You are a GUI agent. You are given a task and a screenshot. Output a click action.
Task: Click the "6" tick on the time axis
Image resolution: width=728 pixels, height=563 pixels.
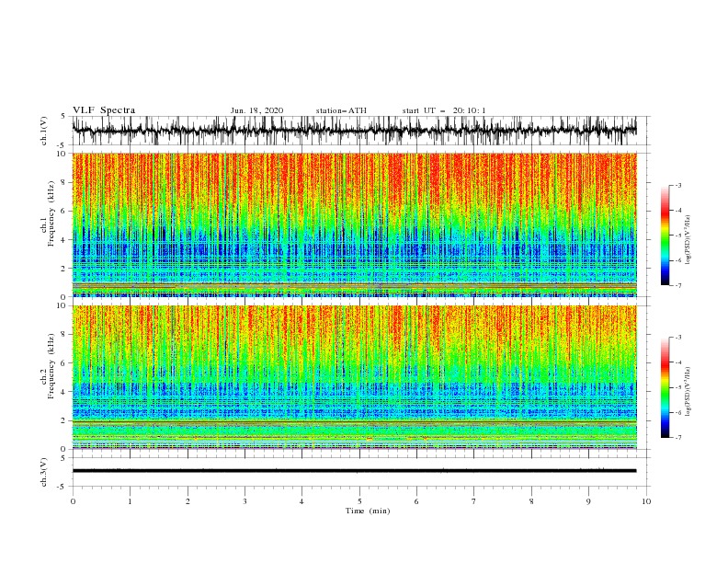click(417, 501)
